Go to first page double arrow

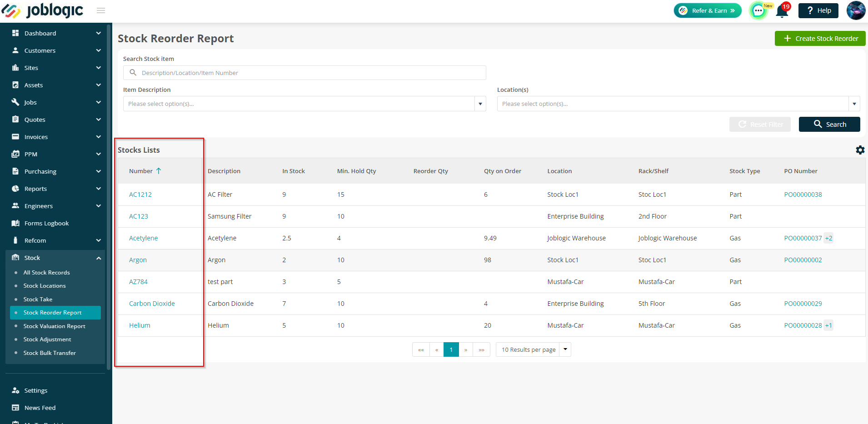click(421, 349)
